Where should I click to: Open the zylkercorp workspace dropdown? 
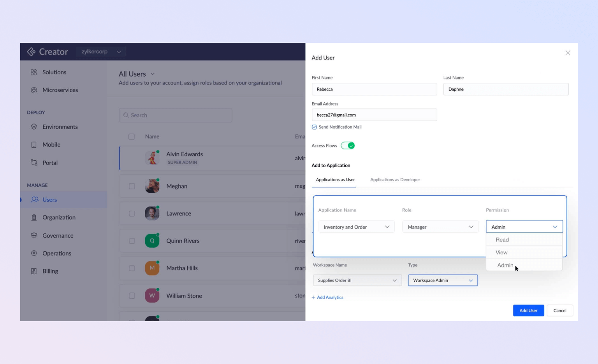coord(101,52)
